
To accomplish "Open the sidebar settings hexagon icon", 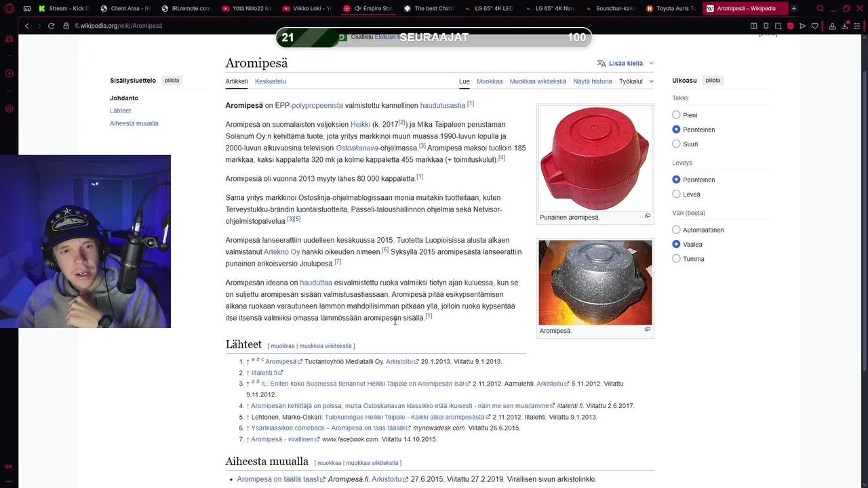I will point(9,108).
